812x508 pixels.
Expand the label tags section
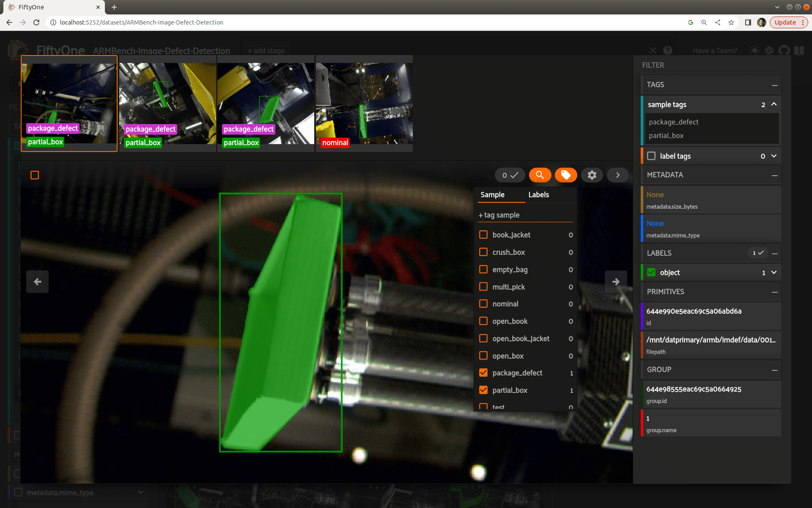pyautogui.click(x=774, y=156)
